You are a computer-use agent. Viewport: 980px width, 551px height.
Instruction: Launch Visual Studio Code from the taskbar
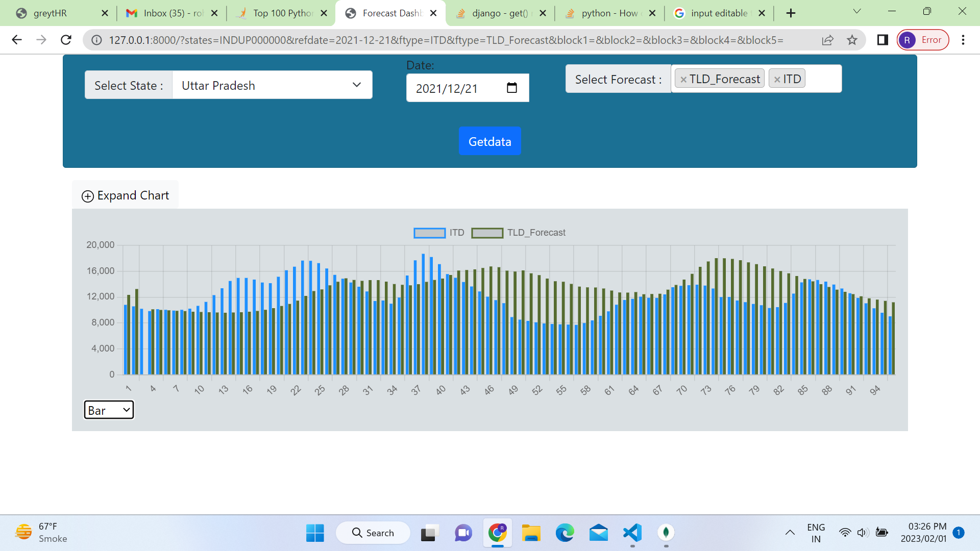click(x=632, y=533)
